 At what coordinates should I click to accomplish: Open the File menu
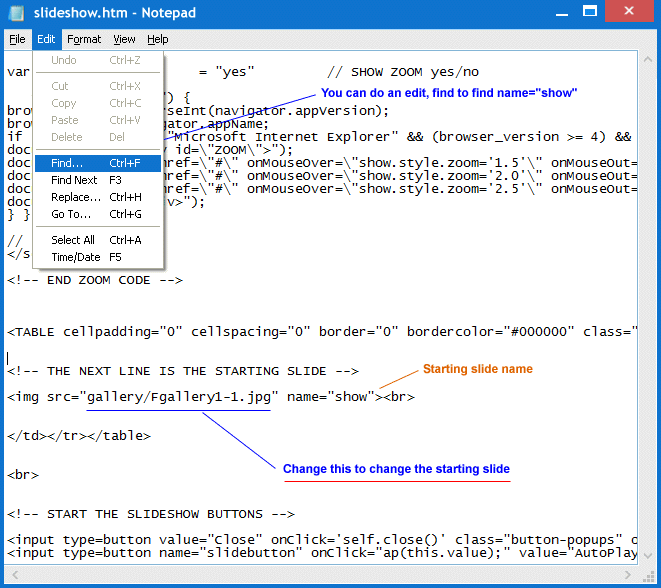click(17, 39)
